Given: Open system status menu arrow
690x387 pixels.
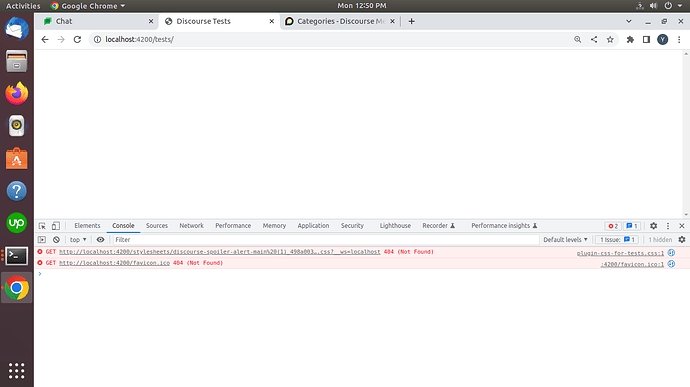Looking at the screenshot, I should pyautogui.click(x=680, y=6).
